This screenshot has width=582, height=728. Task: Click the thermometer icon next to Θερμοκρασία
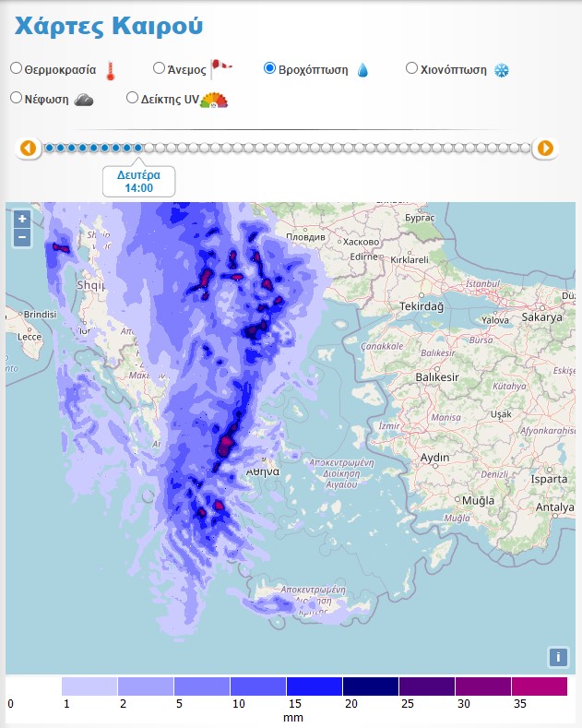click(x=111, y=70)
